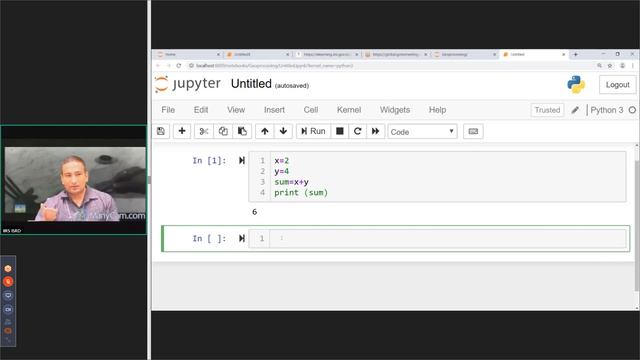
Task: Open the Kernel menu
Action: (349, 110)
